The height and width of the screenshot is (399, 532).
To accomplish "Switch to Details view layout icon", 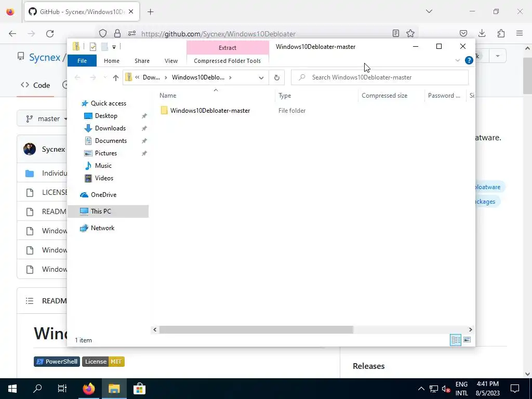I will point(456,340).
